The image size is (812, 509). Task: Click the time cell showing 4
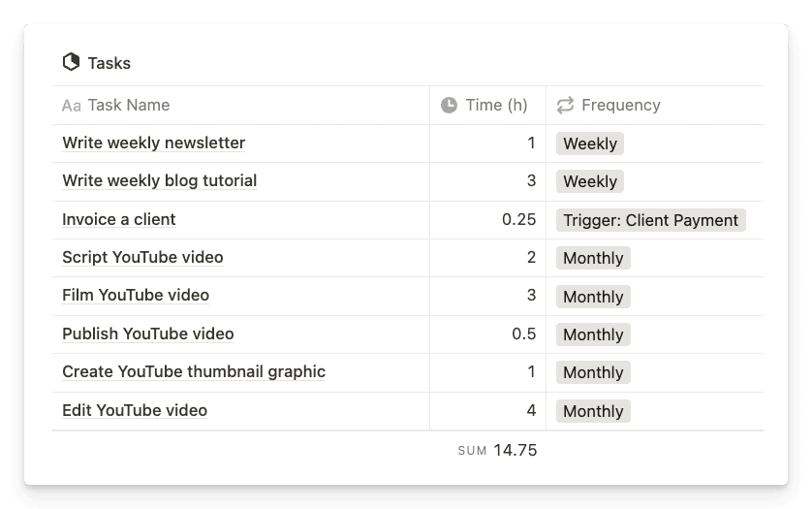(x=487, y=411)
